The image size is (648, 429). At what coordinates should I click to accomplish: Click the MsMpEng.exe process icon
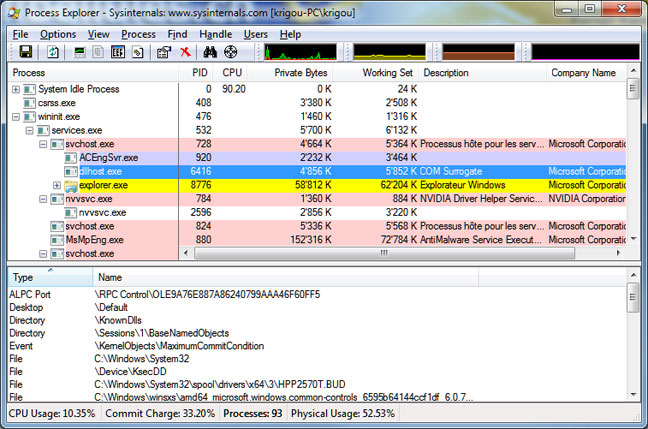57,240
